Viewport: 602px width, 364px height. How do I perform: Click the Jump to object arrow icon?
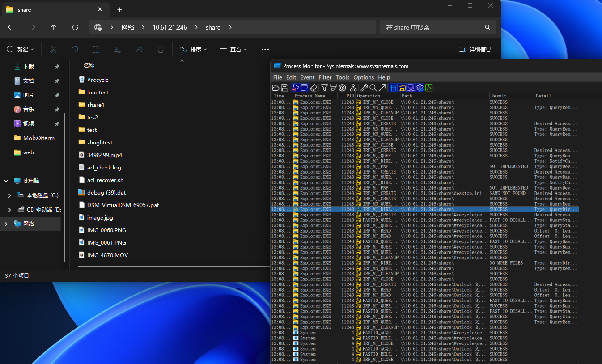(x=382, y=88)
